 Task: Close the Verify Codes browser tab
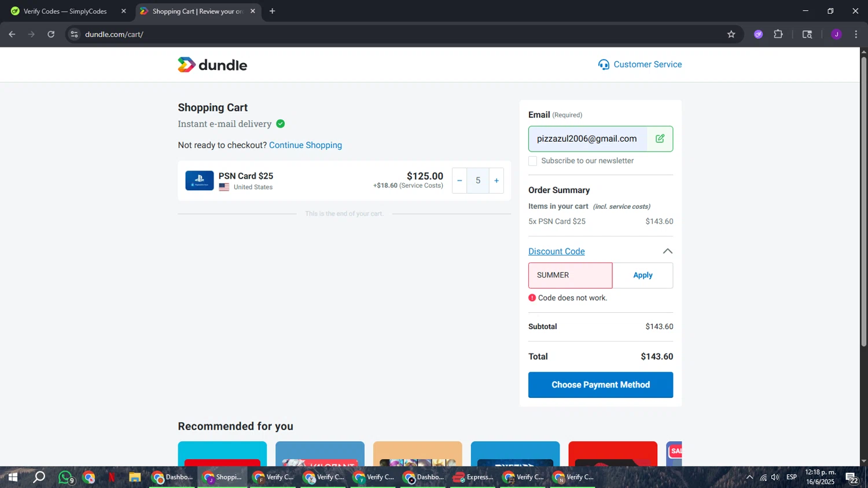pyautogui.click(x=123, y=11)
